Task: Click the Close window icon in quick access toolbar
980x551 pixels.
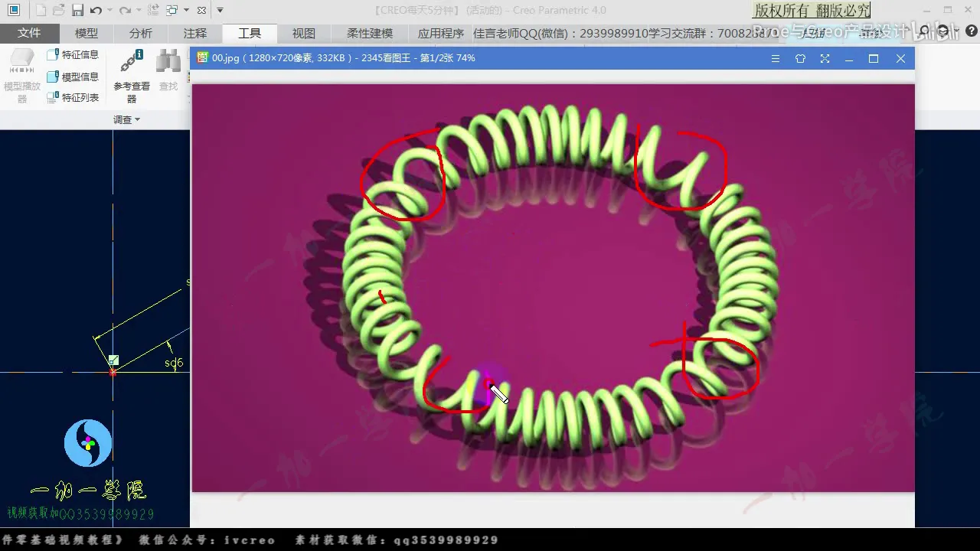Action: [x=201, y=11]
